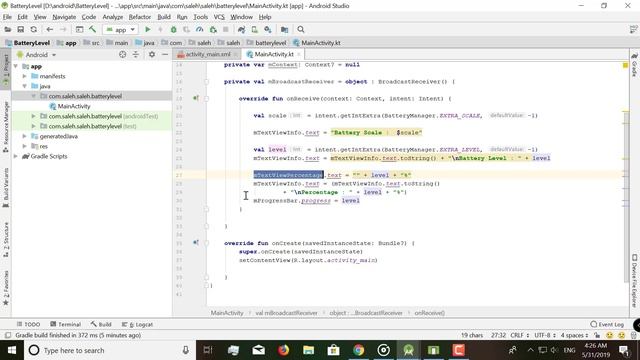Select MainActivity in the project tree
Screen dimensions: 640x360
74,106
